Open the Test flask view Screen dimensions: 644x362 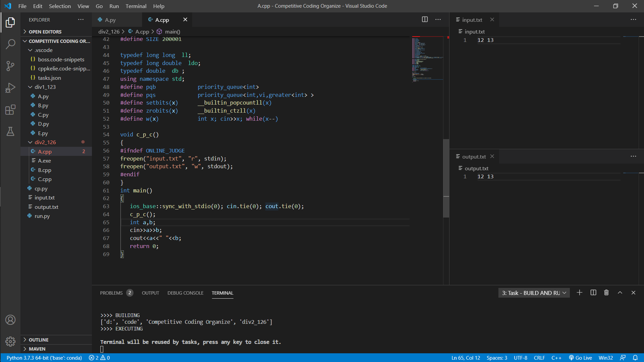pos(10,131)
